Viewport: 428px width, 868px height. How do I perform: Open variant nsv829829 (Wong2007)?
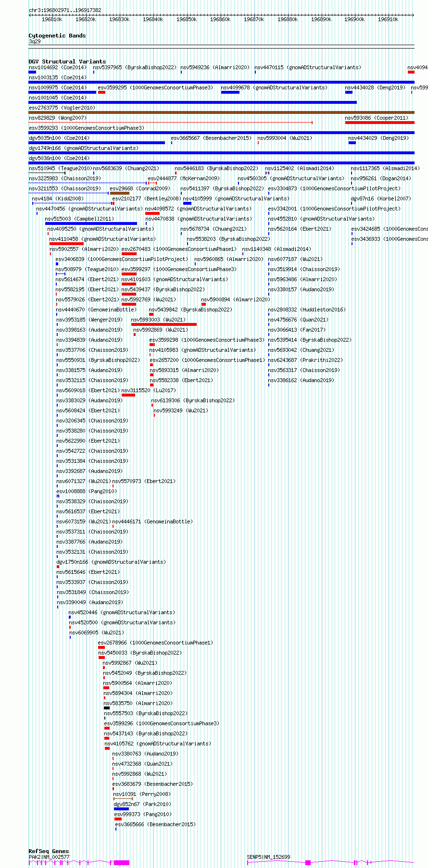pos(58,118)
